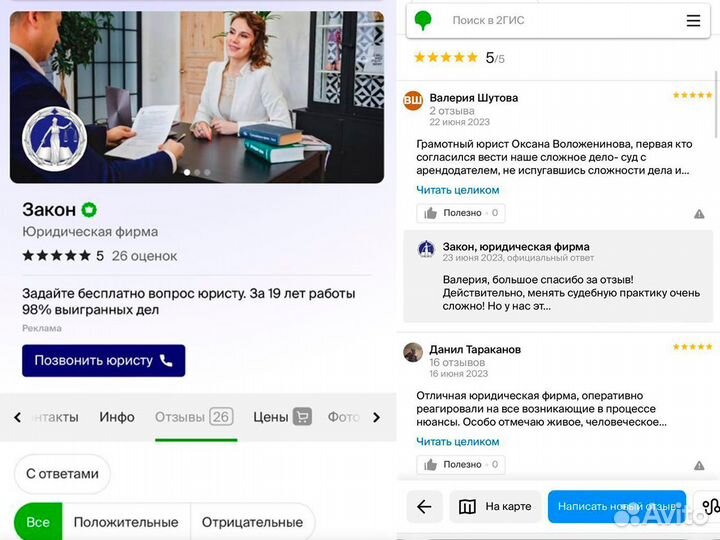Open Данил Тараканов's profile avatar

pos(413,352)
